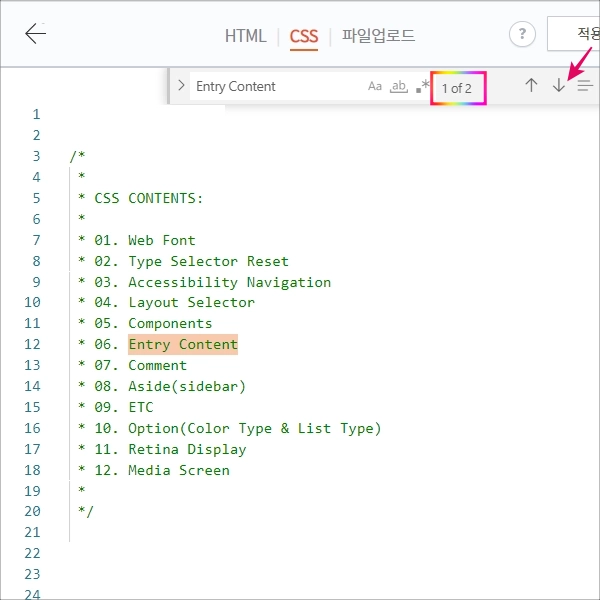This screenshot has height=600, width=600.
Task: Click line number 5 in gutter
Action: click(36, 198)
